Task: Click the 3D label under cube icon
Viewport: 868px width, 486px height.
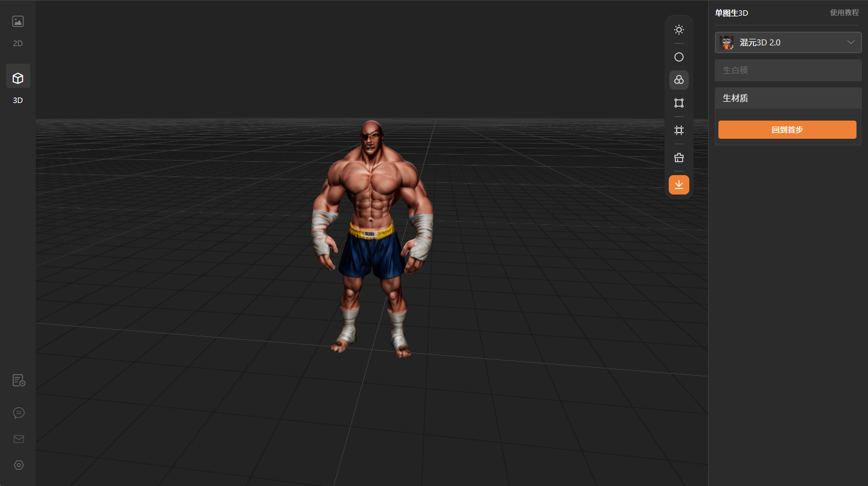Action: tap(18, 101)
